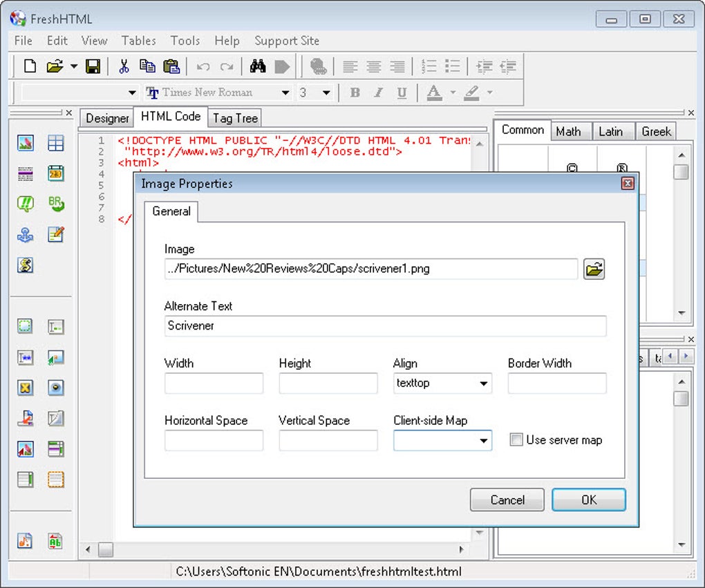The width and height of the screenshot is (705, 588).
Task: Open the Help menu
Action: [x=227, y=41]
